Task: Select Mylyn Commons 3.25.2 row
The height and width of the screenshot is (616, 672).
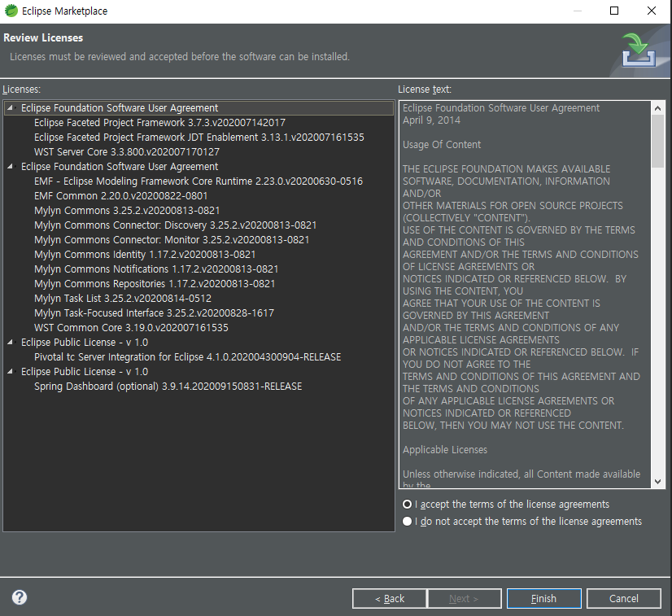Action: pyautogui.click(x=127, y=211)
